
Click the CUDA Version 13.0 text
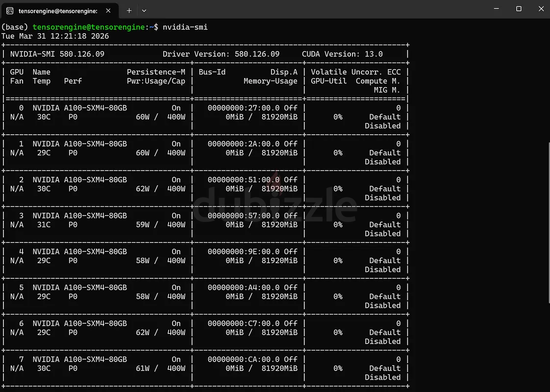(x=342, y=54)
